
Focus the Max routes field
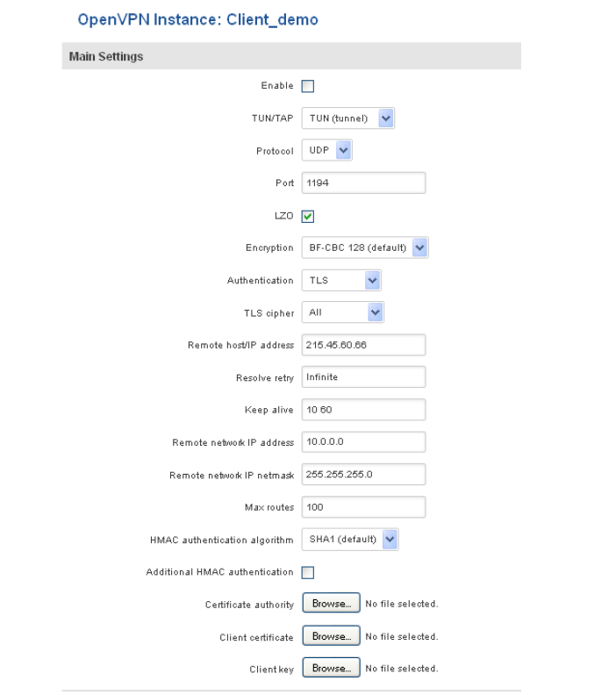[363, 507]
